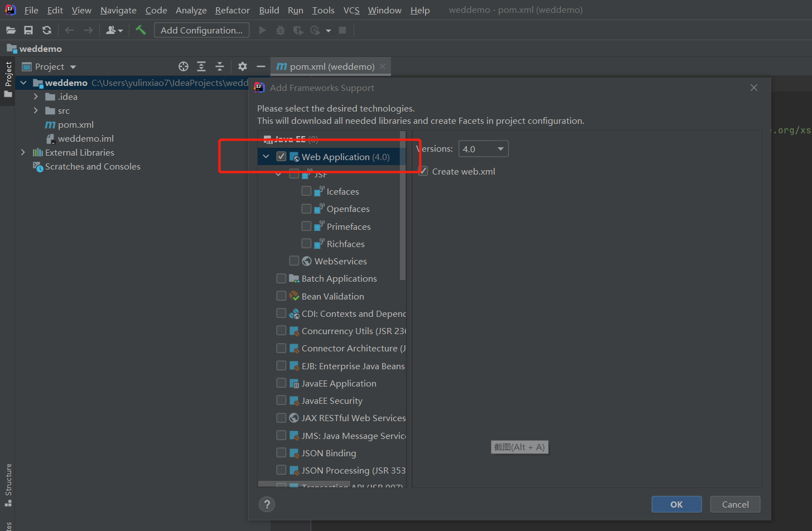Toggle the Create web.xml checkbox
Image resolution: width=812 pixels, height=531 pixels.
423,171
